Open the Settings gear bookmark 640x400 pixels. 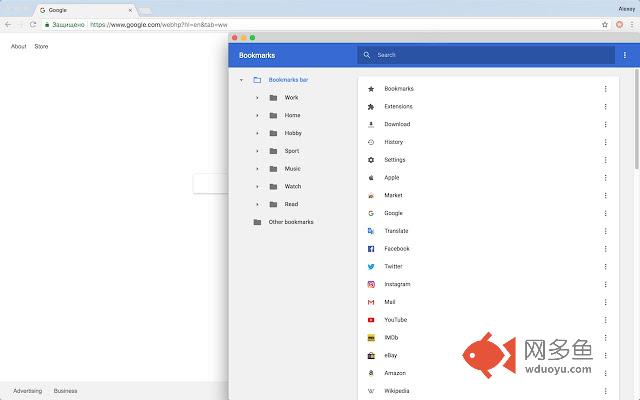tap(371, 160)
